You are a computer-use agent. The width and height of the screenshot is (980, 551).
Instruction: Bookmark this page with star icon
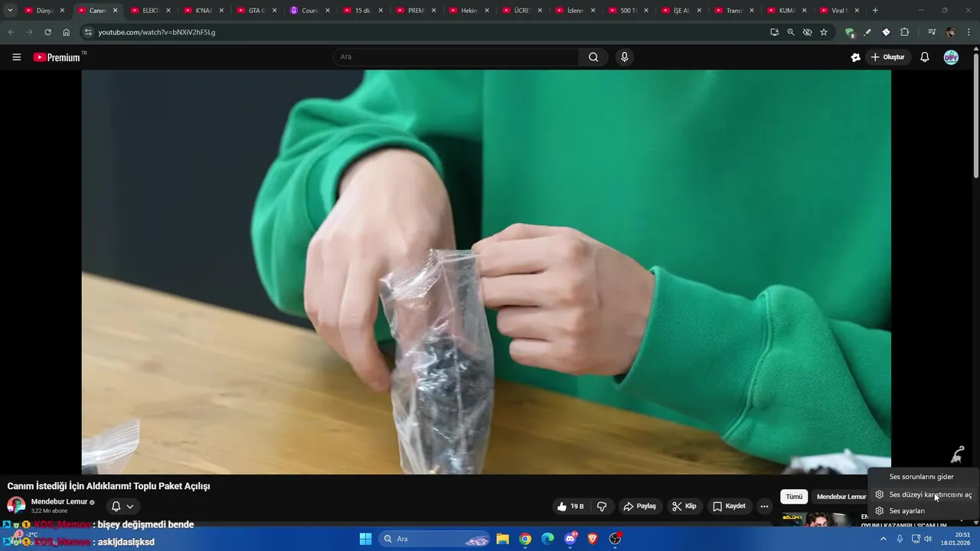[x=824, y=32]
